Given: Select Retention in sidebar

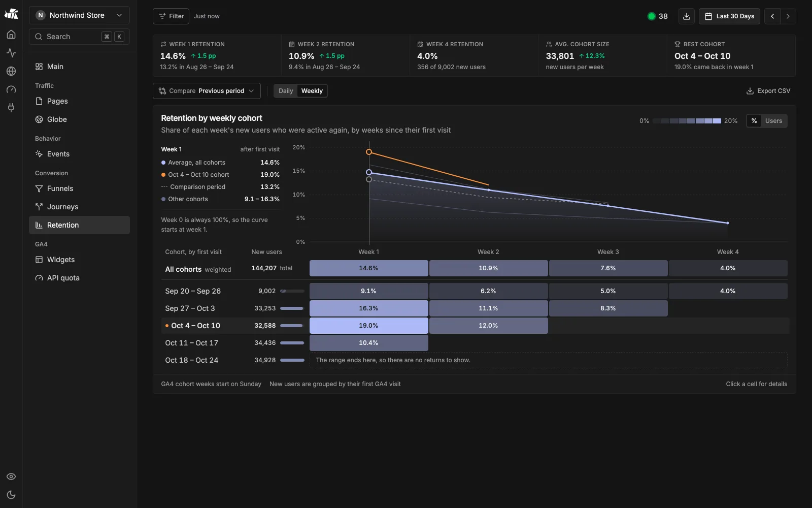Looking at the screenshot, I should 79,225.
